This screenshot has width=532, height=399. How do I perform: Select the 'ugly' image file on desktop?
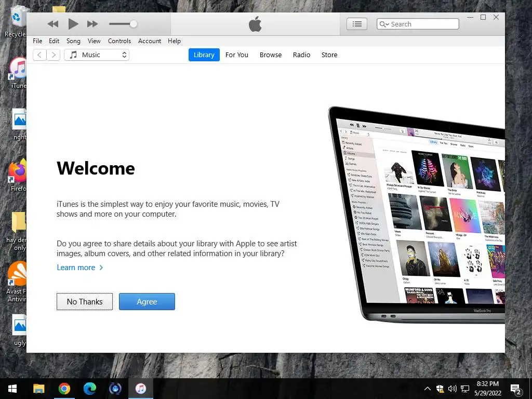point(19,330)
